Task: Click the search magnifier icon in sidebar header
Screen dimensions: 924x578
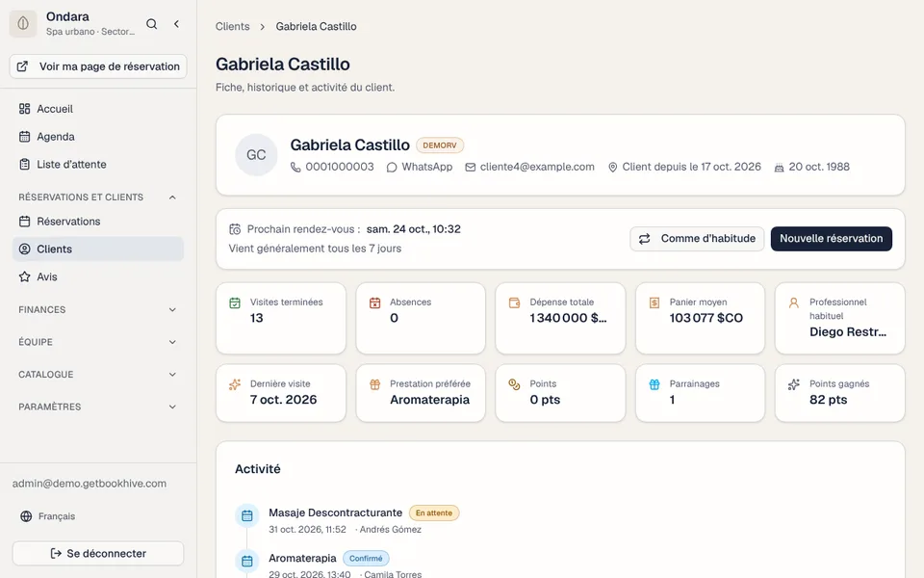Action: (x=151, y=24)
